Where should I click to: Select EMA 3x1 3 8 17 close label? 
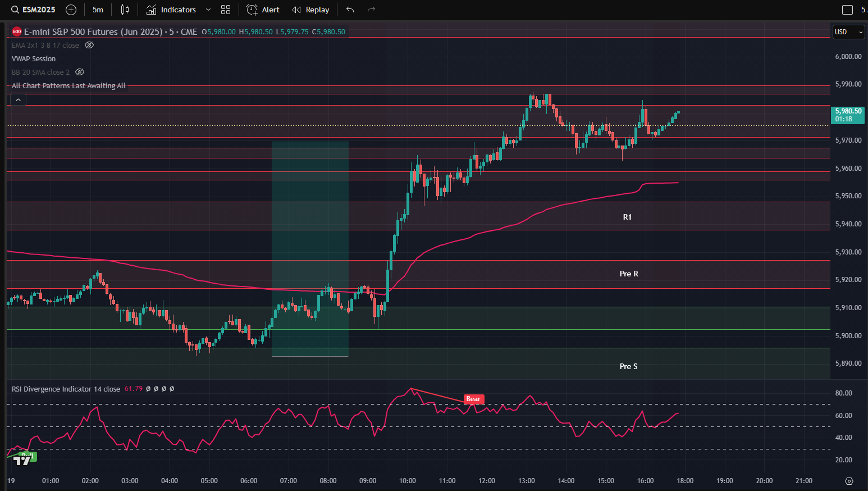point(45,45)
